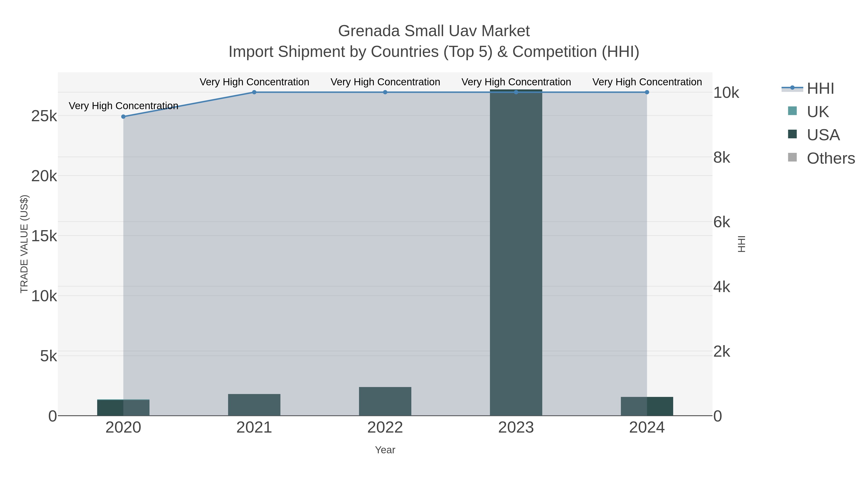Click the 2021 import bar
Screen dimensions: 868x488
pyautogui.click(x=254, y=405)
